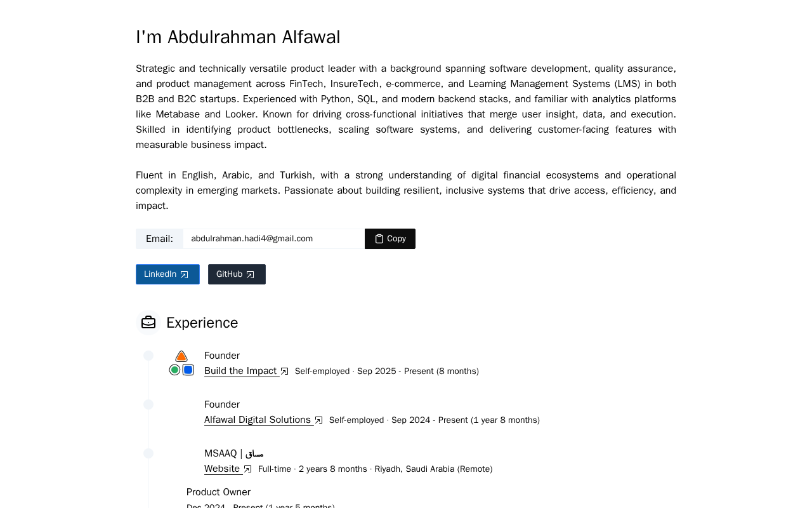Click the GitHub external link arrow icon
Screen dimensions: 812x508
251,274
